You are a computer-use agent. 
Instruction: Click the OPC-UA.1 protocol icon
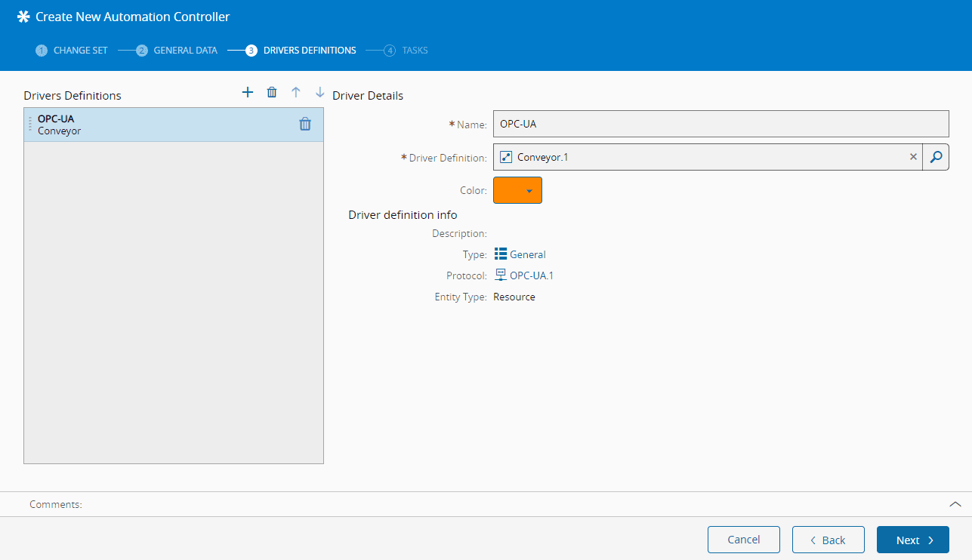500,275
